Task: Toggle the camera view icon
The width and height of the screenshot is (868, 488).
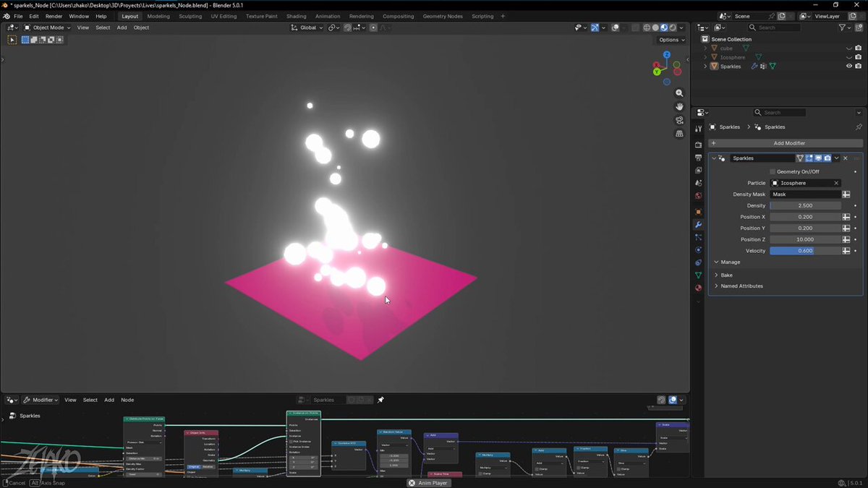Action: [679, 120]
